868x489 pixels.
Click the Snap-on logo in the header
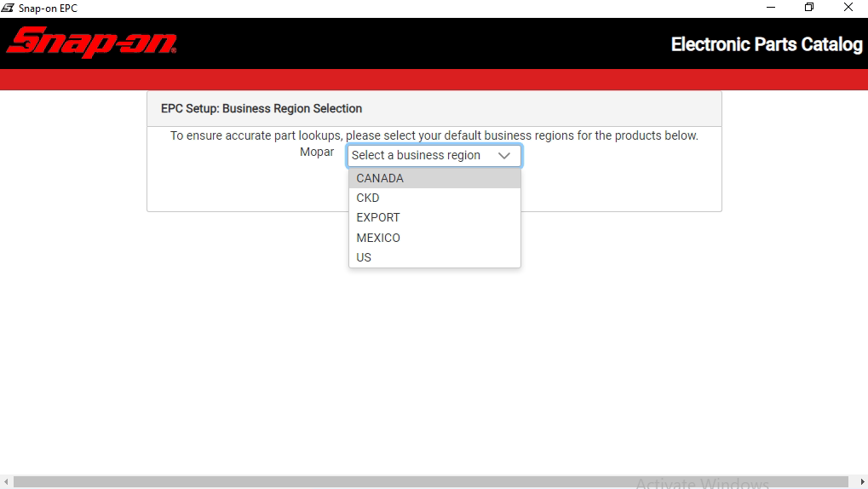pos(92,42)
